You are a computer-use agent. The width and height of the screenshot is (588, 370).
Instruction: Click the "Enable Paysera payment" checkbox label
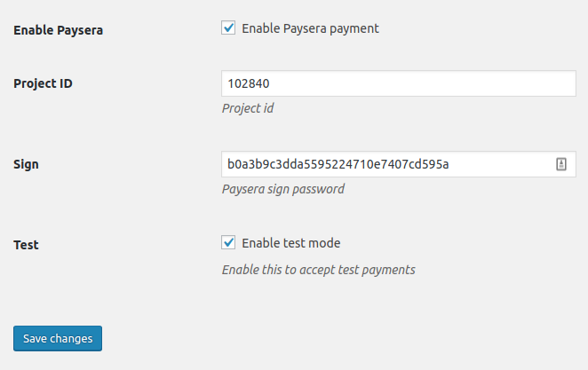coord(311,28)
